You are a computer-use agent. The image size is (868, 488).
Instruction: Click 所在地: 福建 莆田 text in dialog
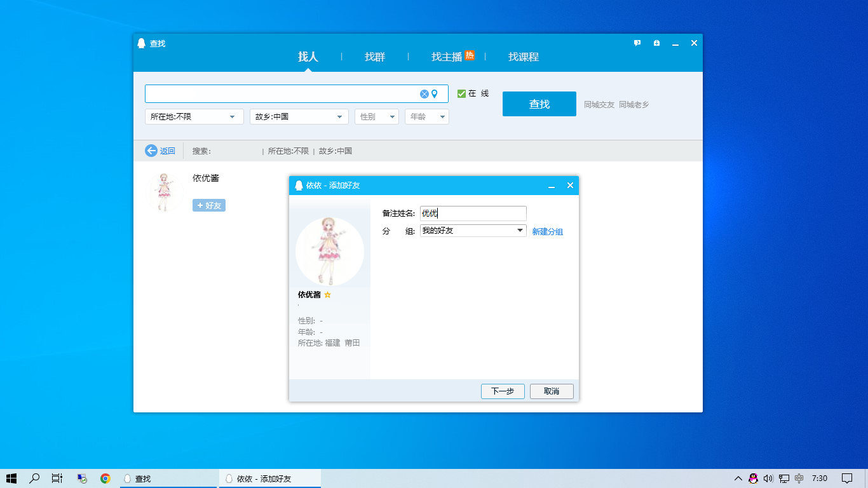pyautogui.click(x=329, y=343)
